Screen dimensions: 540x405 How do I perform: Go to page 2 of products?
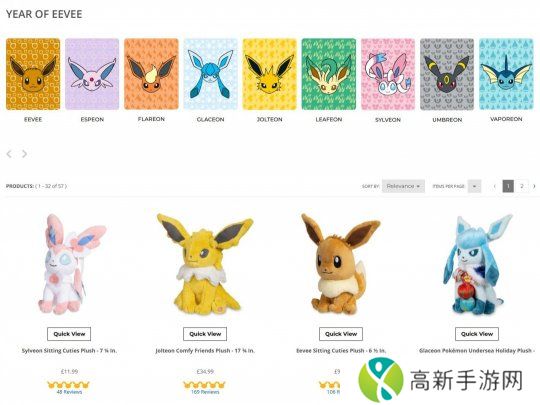pyautogui.click(x=522, y=186)
